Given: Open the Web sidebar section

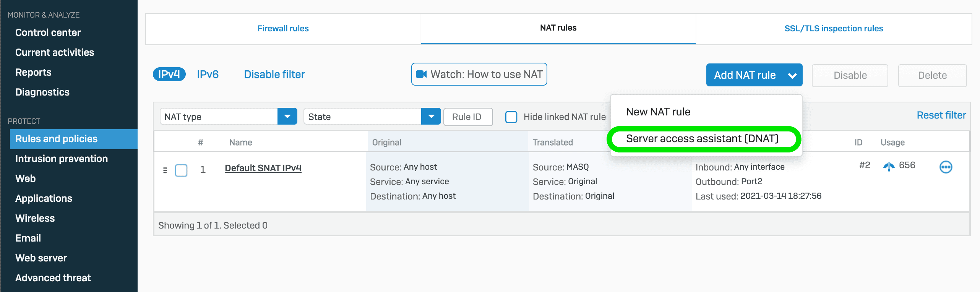Looking at the screenshot, I should [x=26, y=178].
